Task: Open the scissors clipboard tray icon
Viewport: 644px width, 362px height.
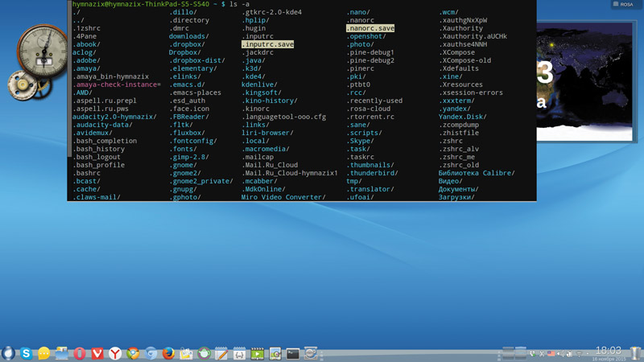Action: coord(542,354)
